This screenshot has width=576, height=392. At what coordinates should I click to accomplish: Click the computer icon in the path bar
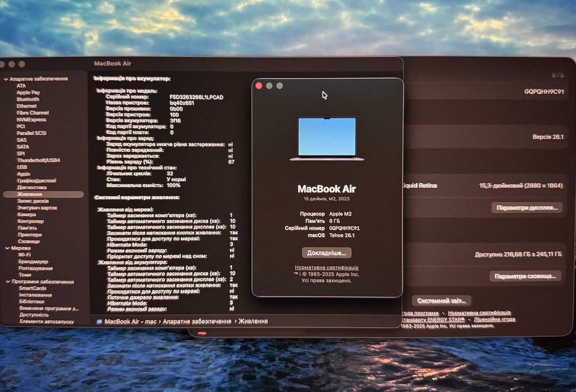[99, 322]
